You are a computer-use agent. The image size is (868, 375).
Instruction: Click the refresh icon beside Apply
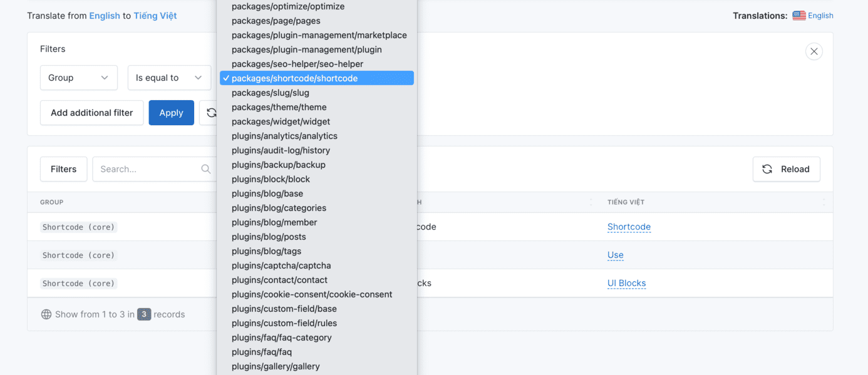coord(210,113)
